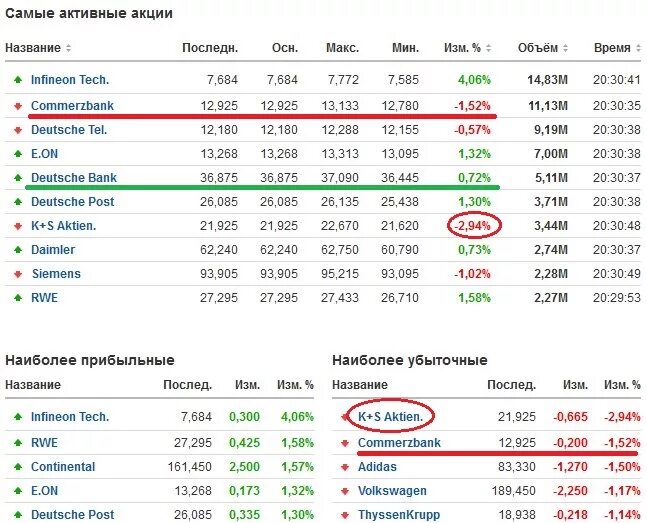Sort active stocks by Изм. % arrows

tap(489, 48)
